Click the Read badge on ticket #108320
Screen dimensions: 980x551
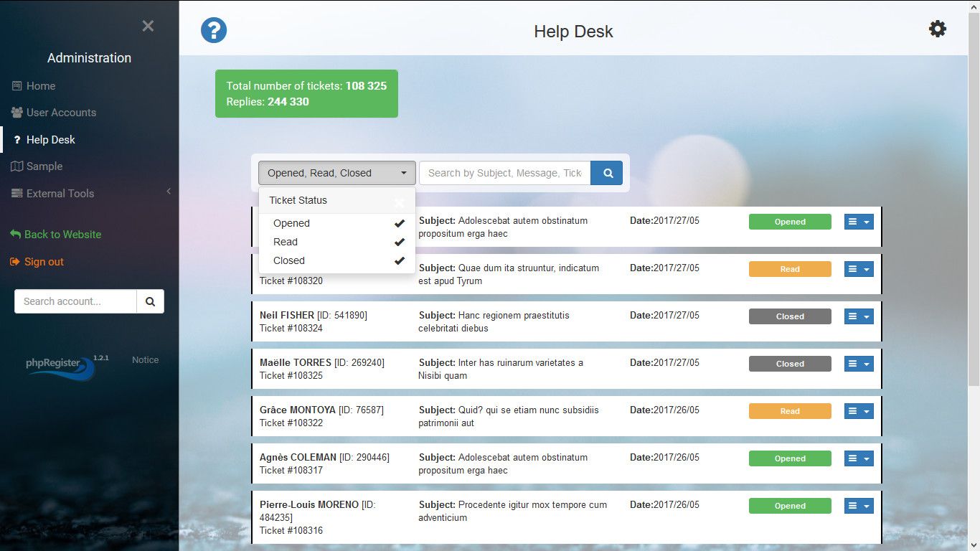pyautogui.click(x=790, y=269)
